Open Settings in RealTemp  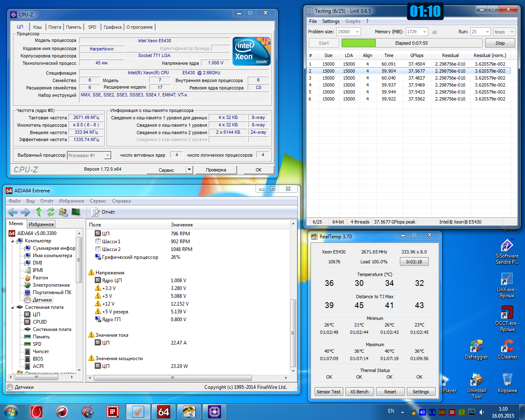(421, 392)
